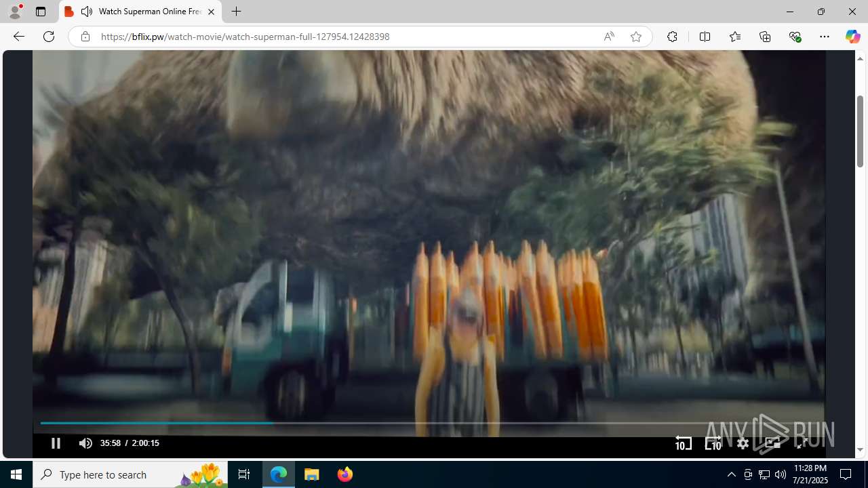Skip forward 10 seconds in video

[713, 443]
